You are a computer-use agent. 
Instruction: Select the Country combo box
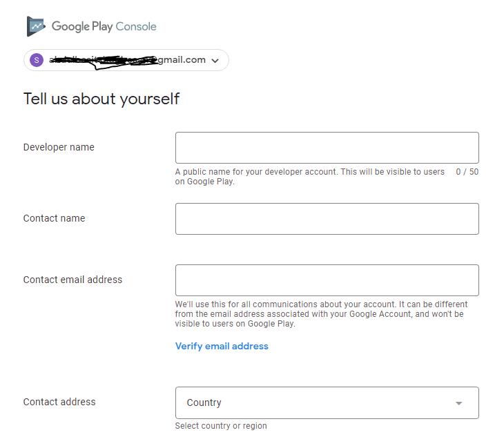(327, 402)
